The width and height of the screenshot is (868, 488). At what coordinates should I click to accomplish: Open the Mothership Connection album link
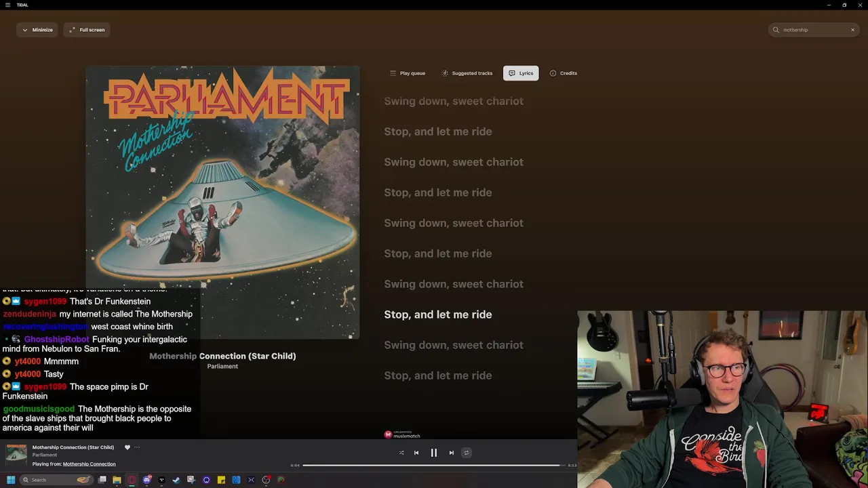90,464
